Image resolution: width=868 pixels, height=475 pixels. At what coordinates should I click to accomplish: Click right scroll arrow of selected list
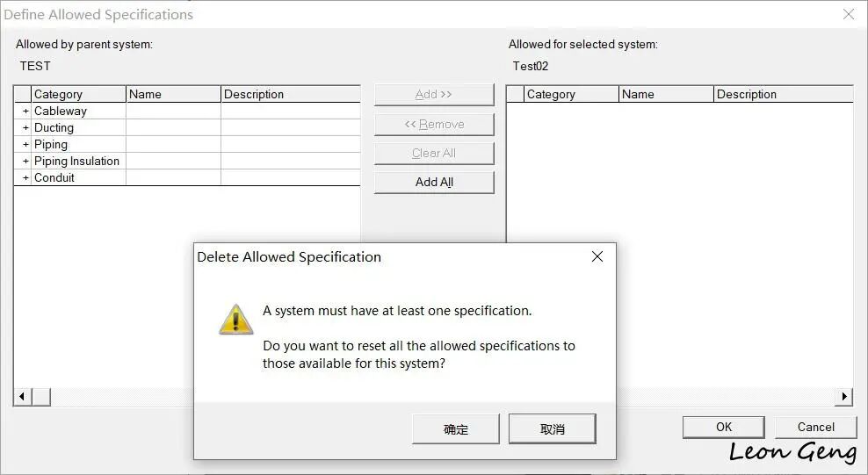[843, 397]
